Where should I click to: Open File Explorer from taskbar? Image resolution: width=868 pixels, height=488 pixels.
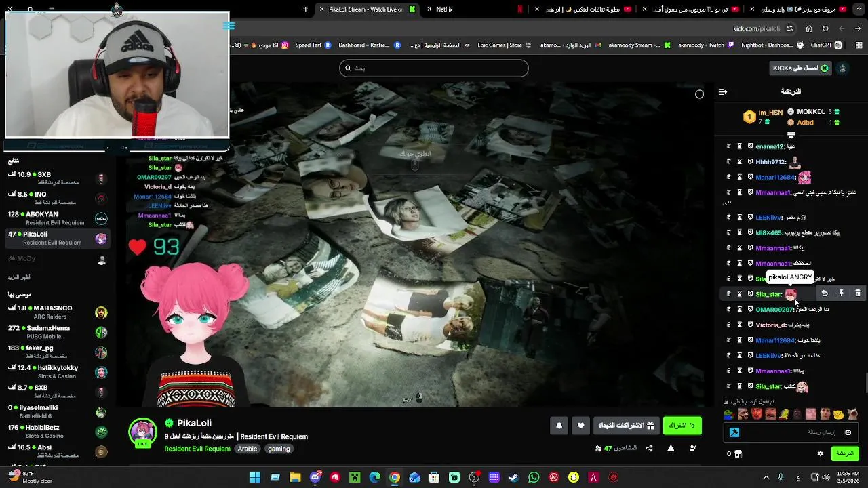pos(295,477)
